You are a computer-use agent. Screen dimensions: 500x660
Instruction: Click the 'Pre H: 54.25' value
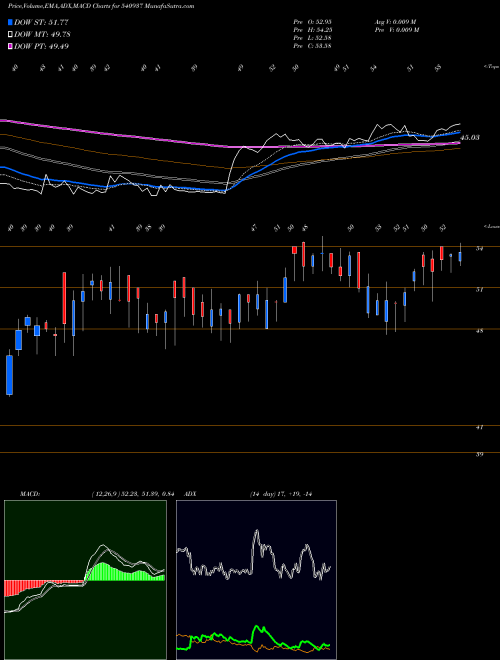click(x=313, y=30)
